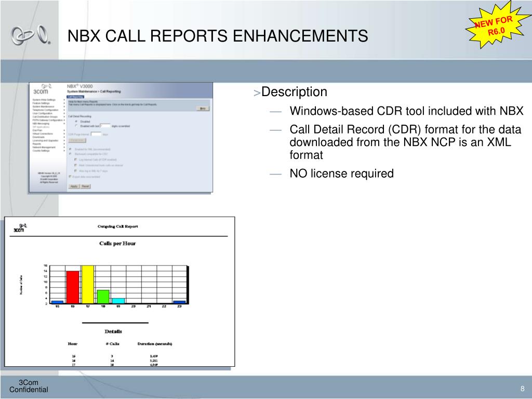Screen dimensions: 532x399
Task: Click the 'Details' heading under the chart
Action: pyautogui.click(x=113, y=331)
